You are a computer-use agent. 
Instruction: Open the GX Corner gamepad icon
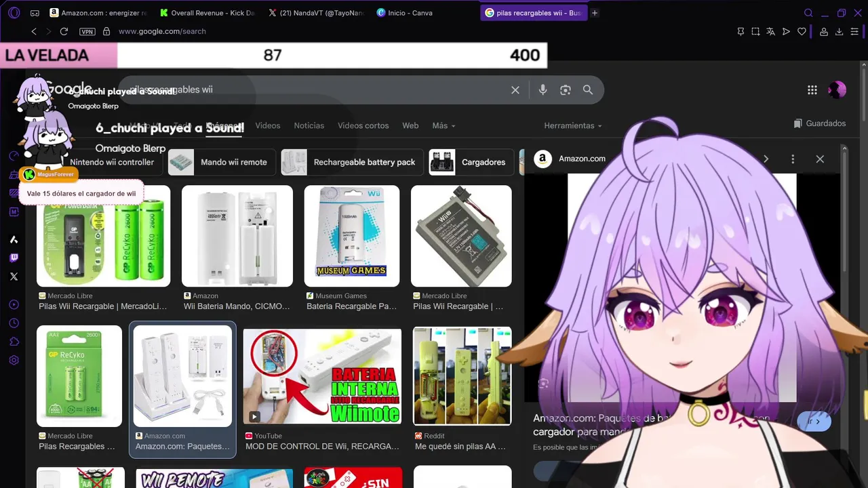tap(35, 13)
